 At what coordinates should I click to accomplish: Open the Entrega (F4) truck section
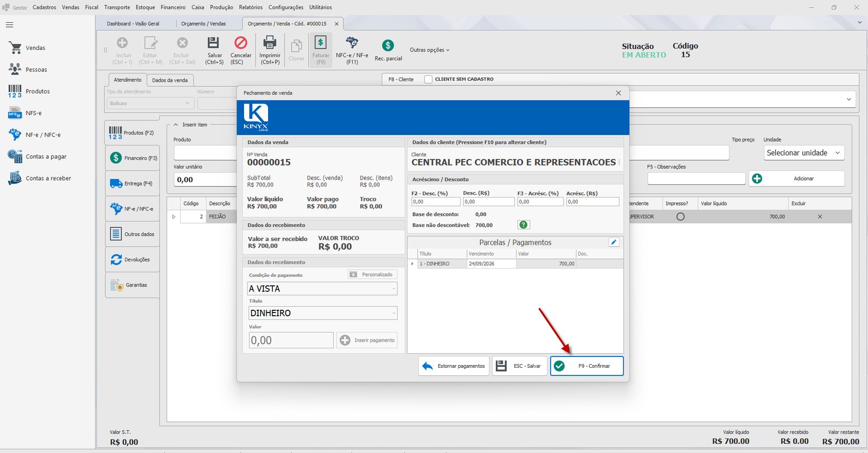(132, 183)
